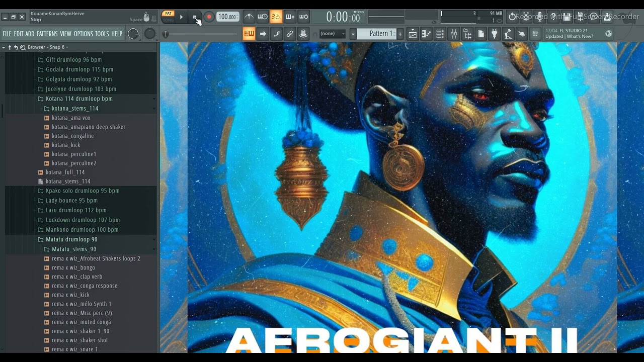Viewport: 644px width, 362px height.
Task: Open the FILE menu
Action: click(x=7, y=34)
